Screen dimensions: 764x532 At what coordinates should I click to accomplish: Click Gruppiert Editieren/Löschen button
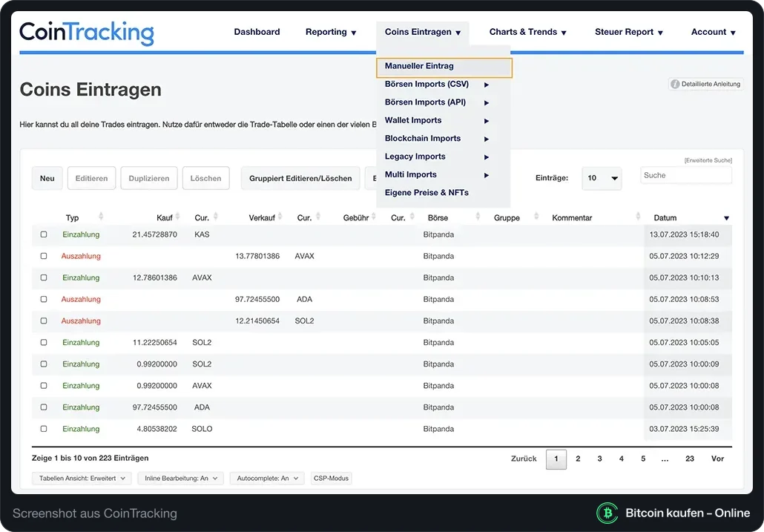pyautogui.click(x=300, y=178)
